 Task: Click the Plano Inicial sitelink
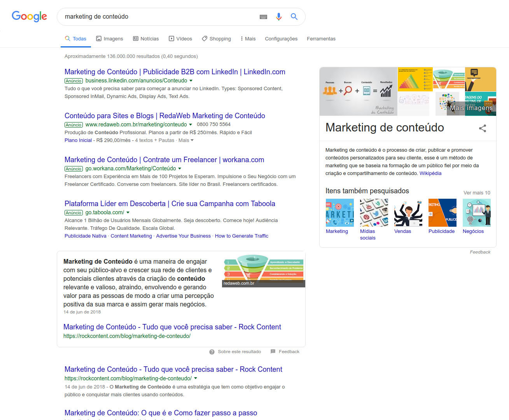click(x=78, y=140)
